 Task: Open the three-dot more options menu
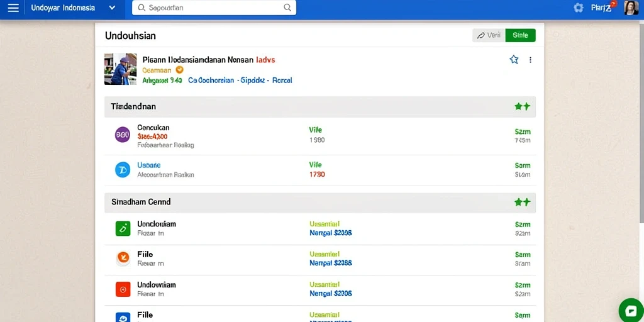click(530, 60)
